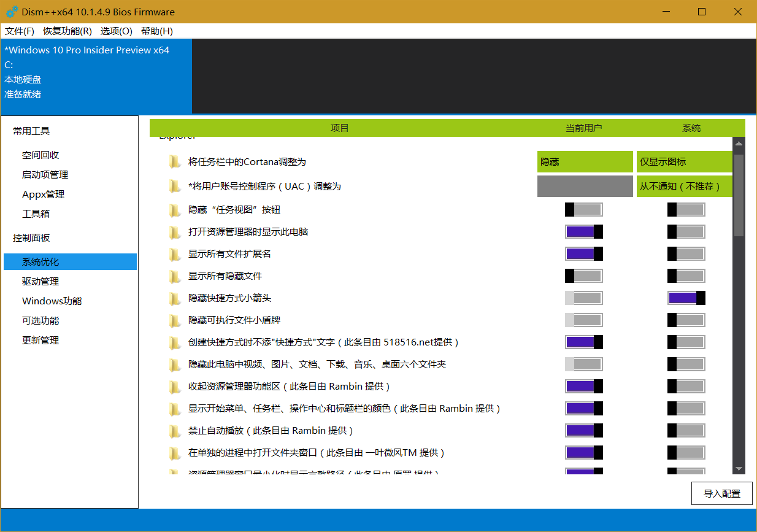Click folder icon beside 打开资源管理器时显示此电脑
757x532 pixels.
(175, 232)
